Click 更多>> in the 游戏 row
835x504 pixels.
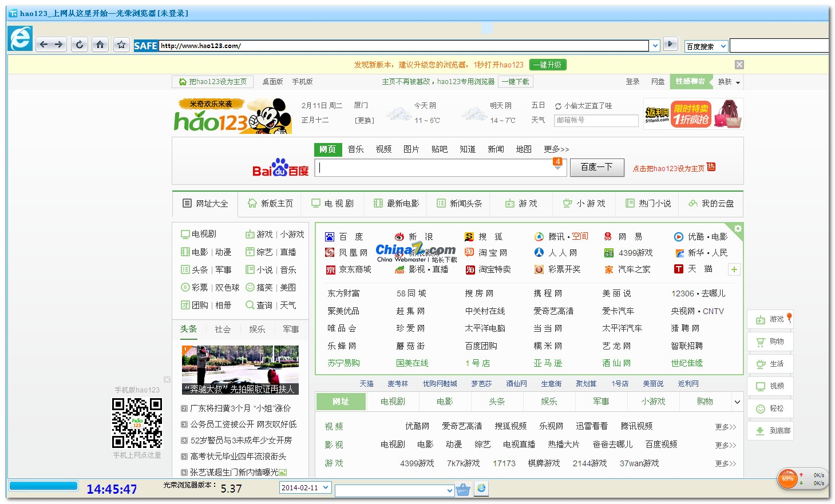pyautogui.click(x=726, y=463)
